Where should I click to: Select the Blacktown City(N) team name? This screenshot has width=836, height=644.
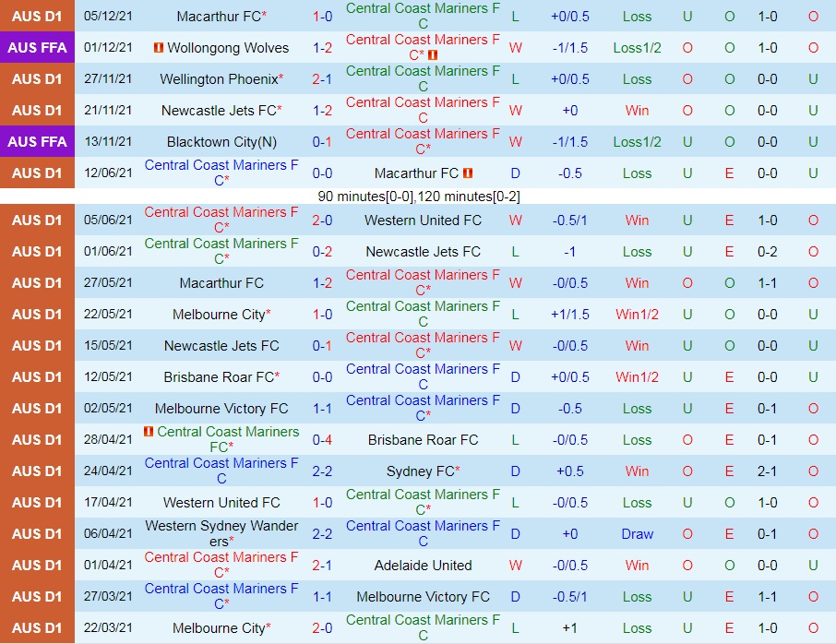[x=221, y=142]
